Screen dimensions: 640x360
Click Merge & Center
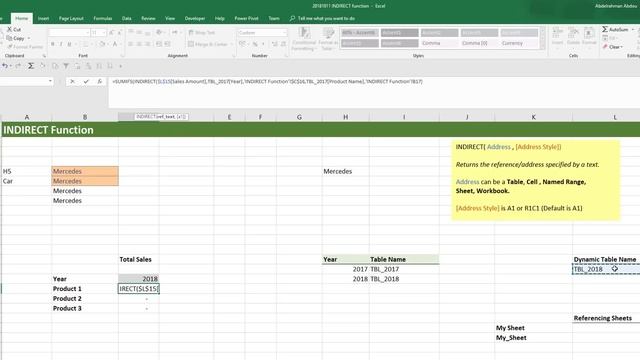pos(208,44)
